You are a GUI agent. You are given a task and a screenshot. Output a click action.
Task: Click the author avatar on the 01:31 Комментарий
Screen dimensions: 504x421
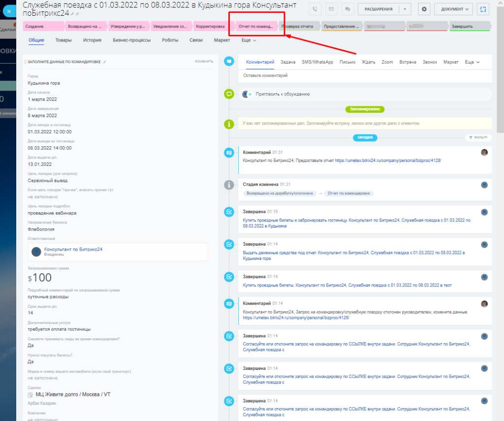click(x=484, y=153)
